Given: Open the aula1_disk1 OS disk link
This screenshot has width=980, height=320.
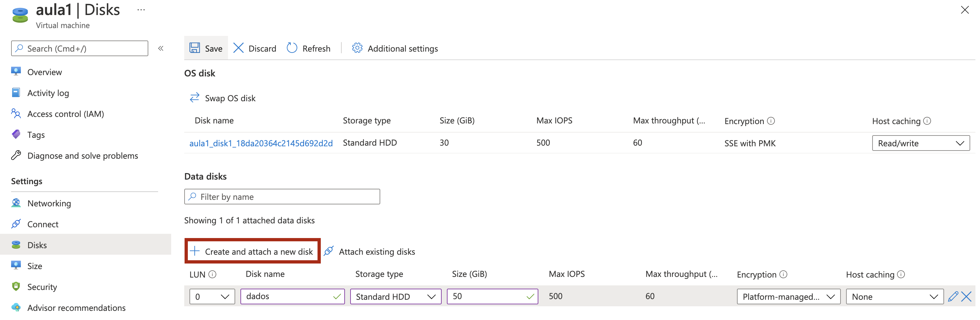Looking at the screenshot, I should click(261, 143).
